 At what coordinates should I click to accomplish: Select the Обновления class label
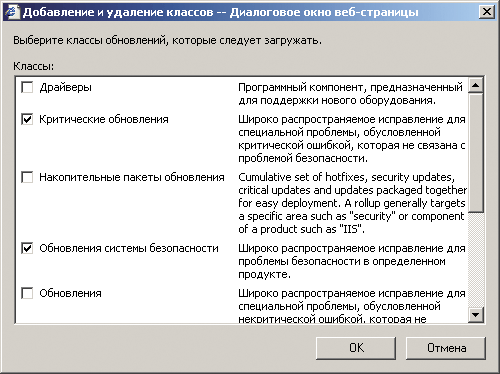tap(70, 293)
